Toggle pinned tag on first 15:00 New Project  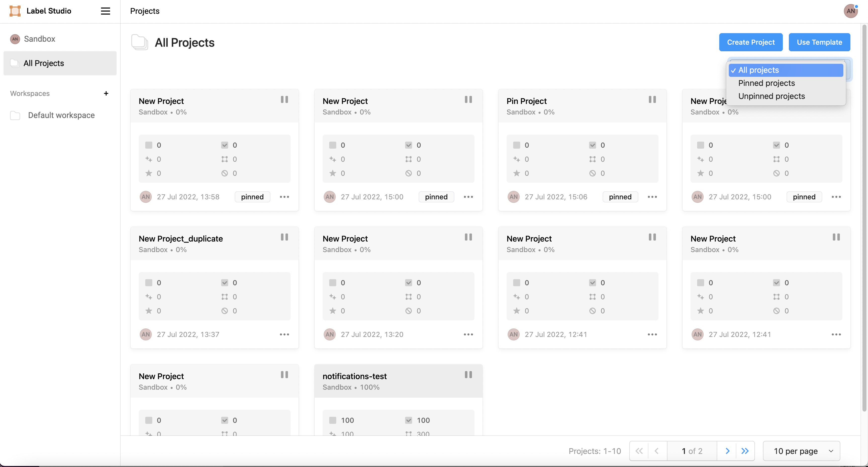tap(436, 197)
